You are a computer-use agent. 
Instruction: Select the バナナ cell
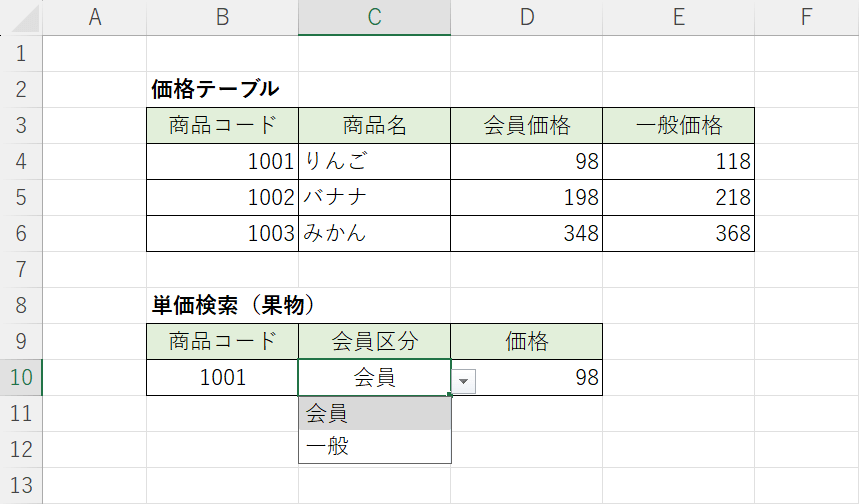pos(374,197)
